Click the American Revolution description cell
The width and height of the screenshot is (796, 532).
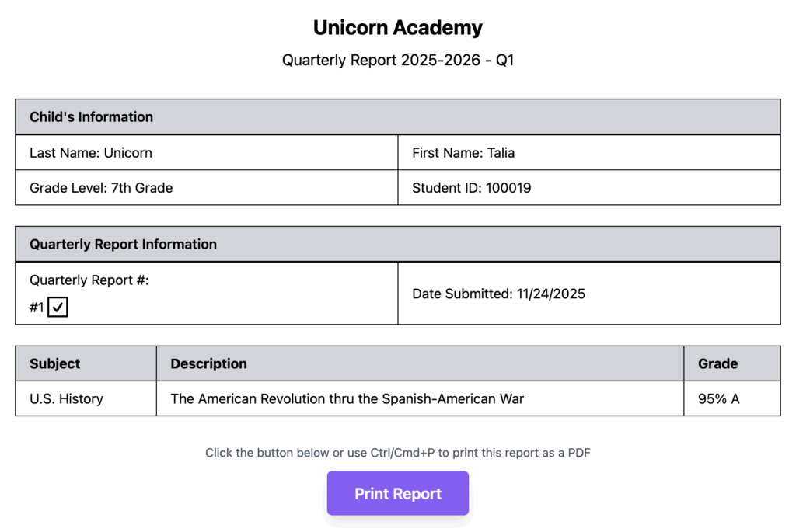coord(347,399)
